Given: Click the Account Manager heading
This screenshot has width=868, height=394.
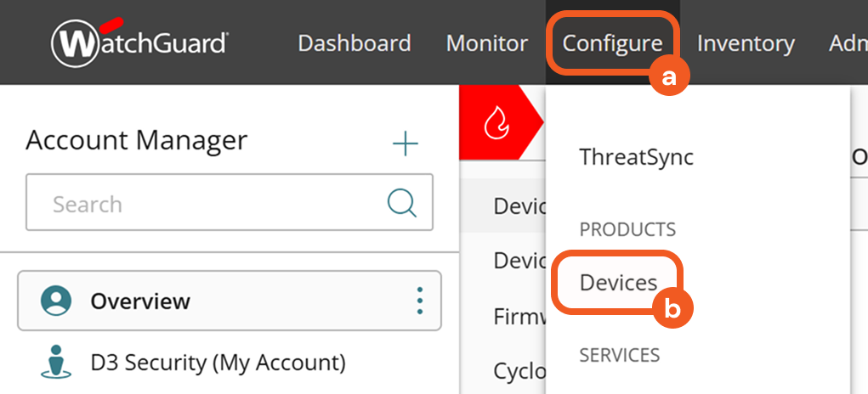Looking at the screenshot, I should (136, 140).
